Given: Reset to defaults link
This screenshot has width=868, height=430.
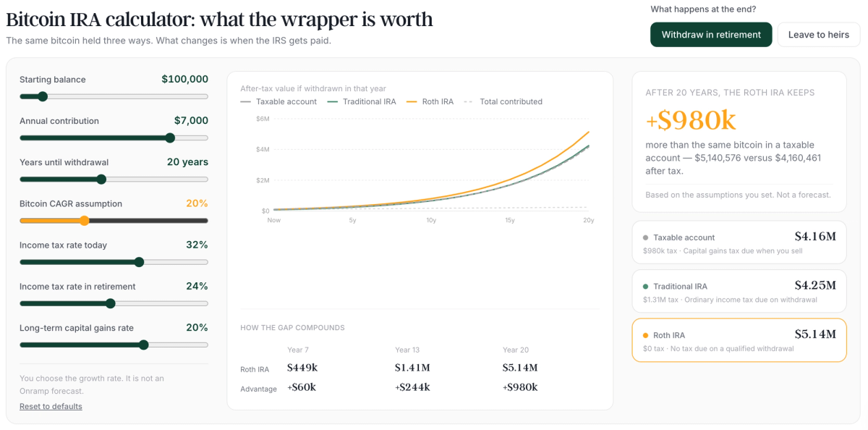Looking at the screenshot, I should coord(51,406).
